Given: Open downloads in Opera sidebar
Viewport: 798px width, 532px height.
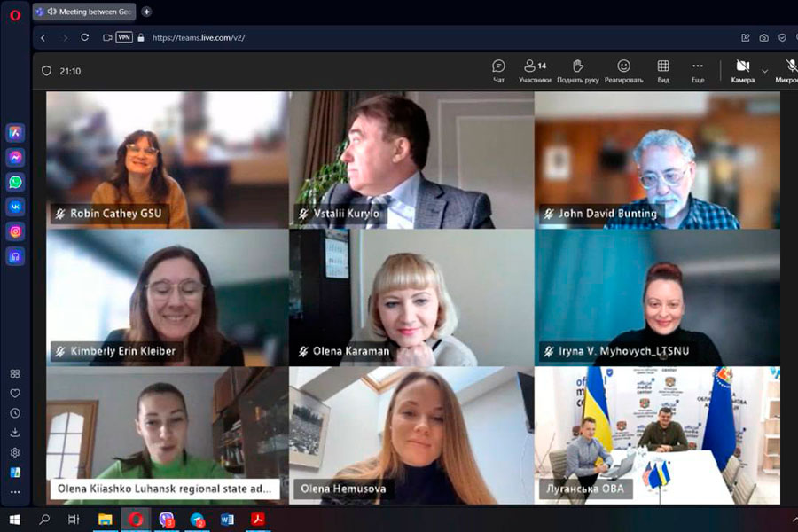Looking at the screenshot, I should tap(15, 433).
